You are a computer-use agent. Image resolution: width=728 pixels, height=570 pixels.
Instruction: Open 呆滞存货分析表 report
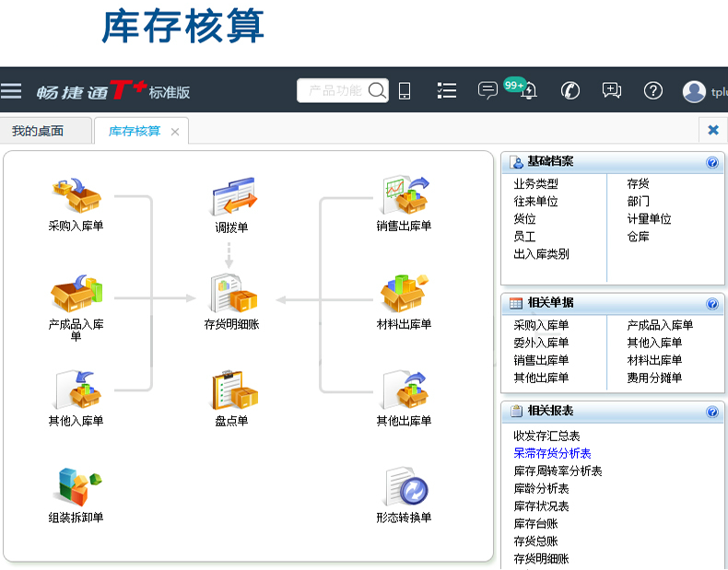[552, 454]
